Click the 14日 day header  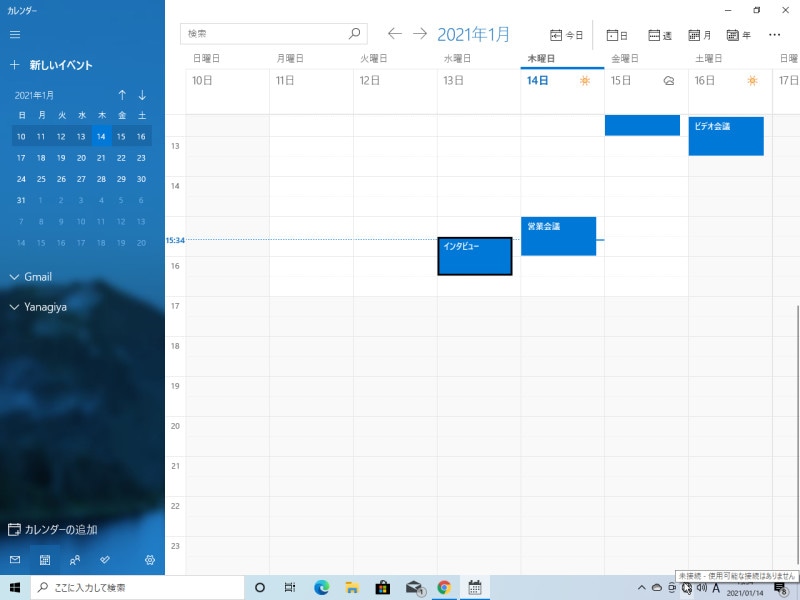click(538, 81)
